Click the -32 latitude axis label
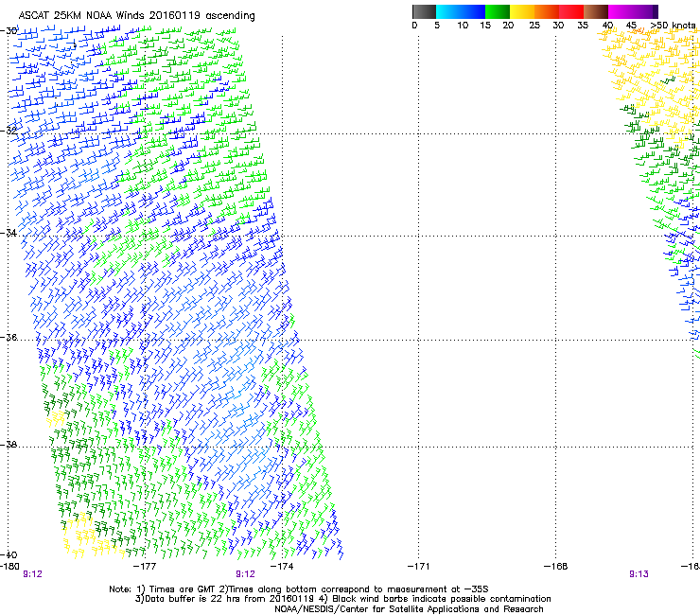Screen dimensions: 700x615 coord(9,131)
